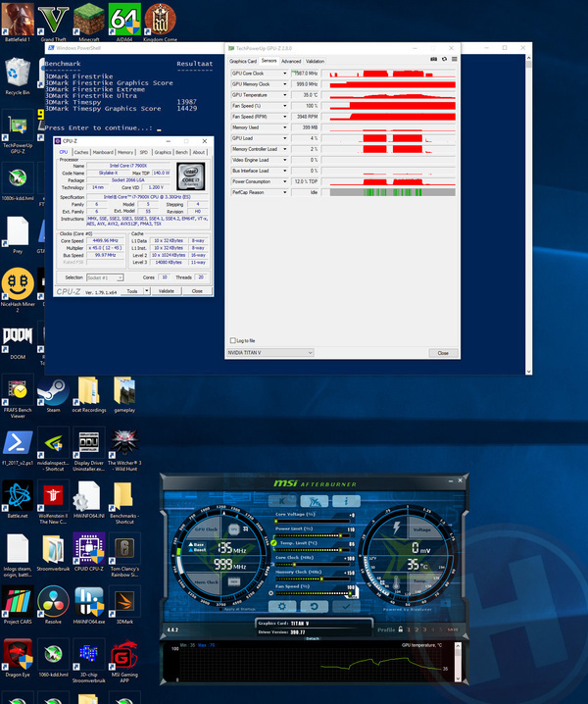588x704 pixels.
Task: Open the FRAPS Bench Viewer shortcut
Action: pos(18,397)
